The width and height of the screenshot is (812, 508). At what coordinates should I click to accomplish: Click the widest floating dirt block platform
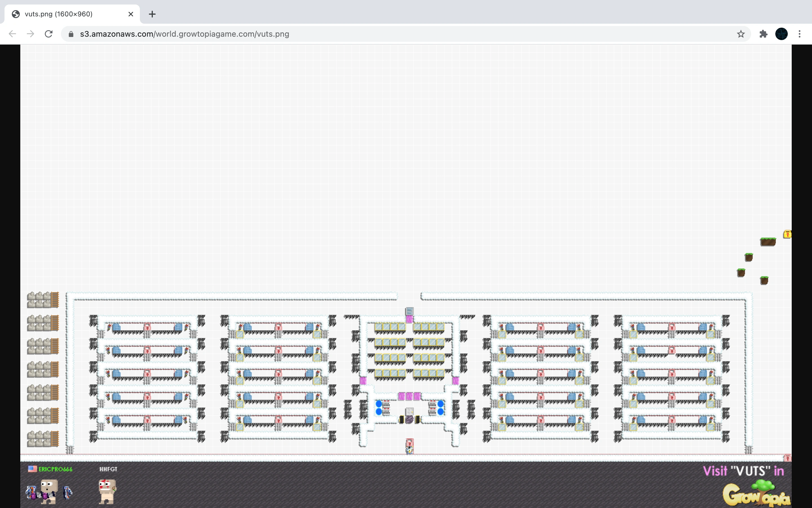click(768, 242)
